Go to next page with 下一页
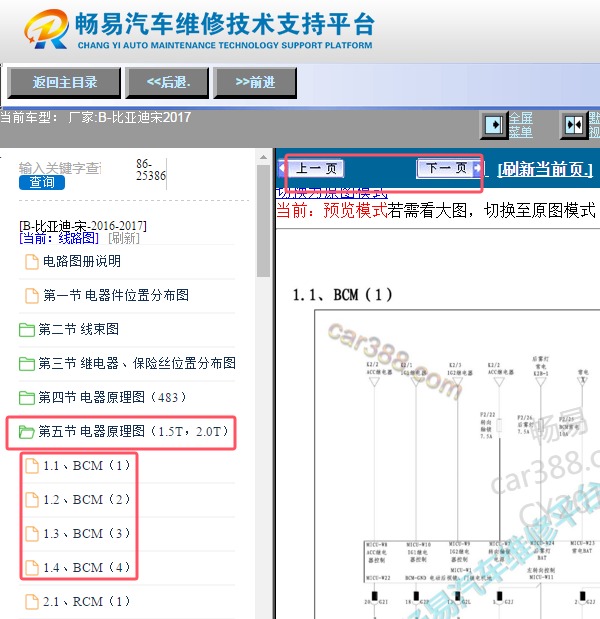 click(x=449, y=169)
